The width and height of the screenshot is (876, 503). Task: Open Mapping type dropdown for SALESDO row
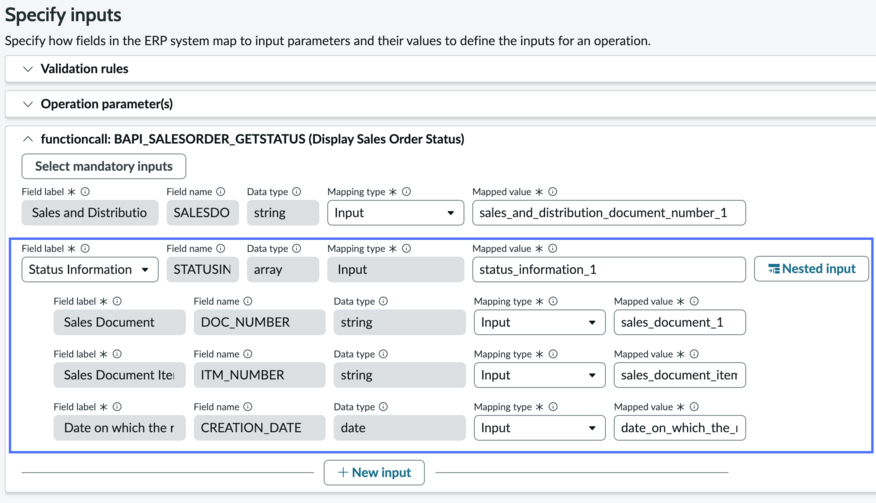coord(396,213)
